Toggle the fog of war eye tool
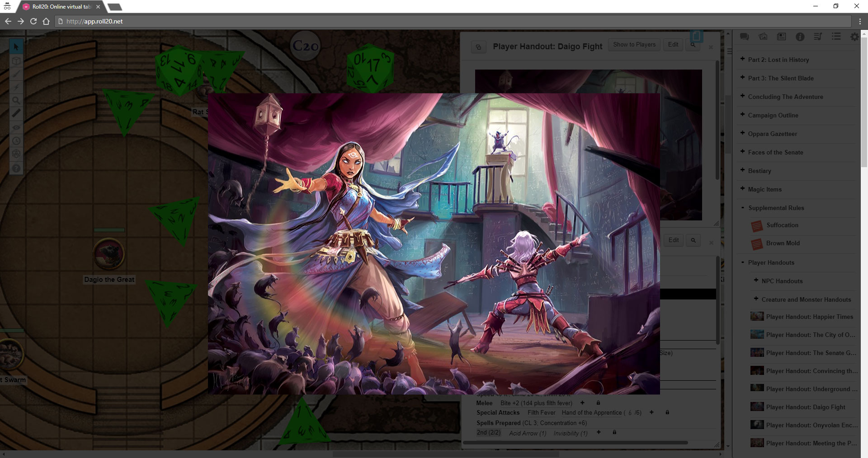This screenshot has height=458, width=868. coord(16,128)
